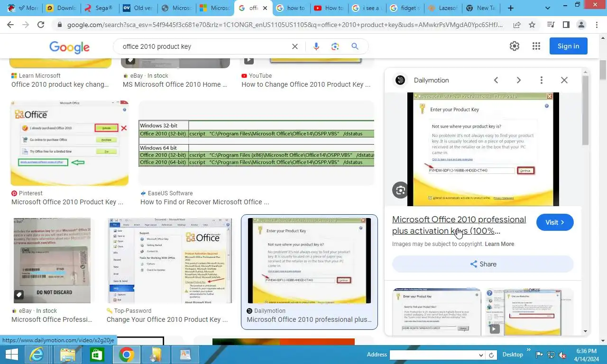Switch to the Lazesoft tab

click(x=443, y=8)
